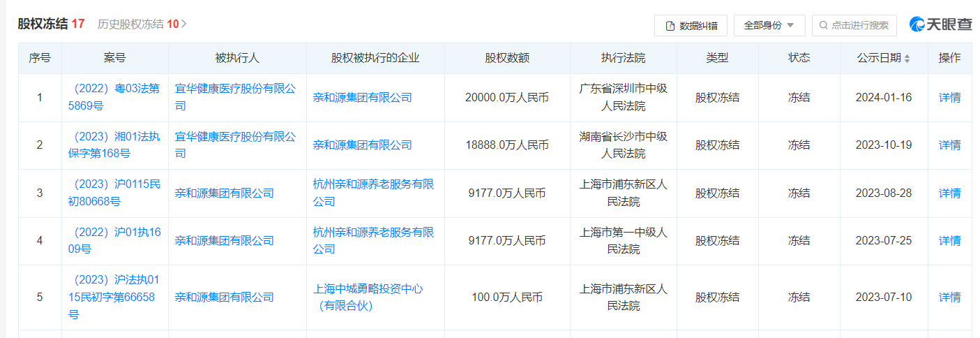
Task: Click the 被执行人 column header
Action: pos(237,59)
